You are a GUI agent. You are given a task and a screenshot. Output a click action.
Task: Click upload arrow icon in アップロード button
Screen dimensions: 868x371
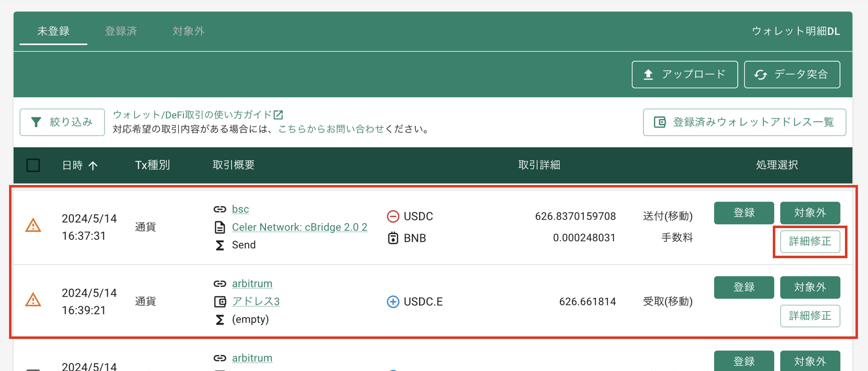[x=648, y=75]
